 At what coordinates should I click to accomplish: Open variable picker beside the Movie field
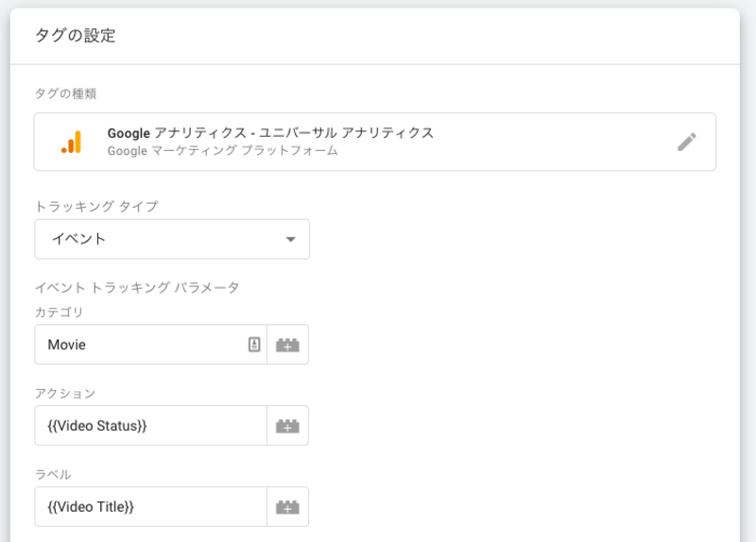287,345
